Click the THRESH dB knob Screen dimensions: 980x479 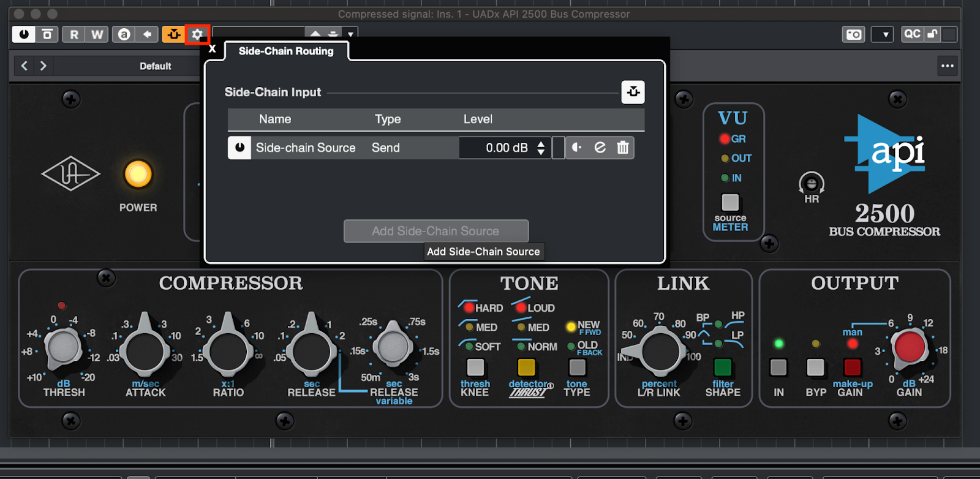(64, 347)
